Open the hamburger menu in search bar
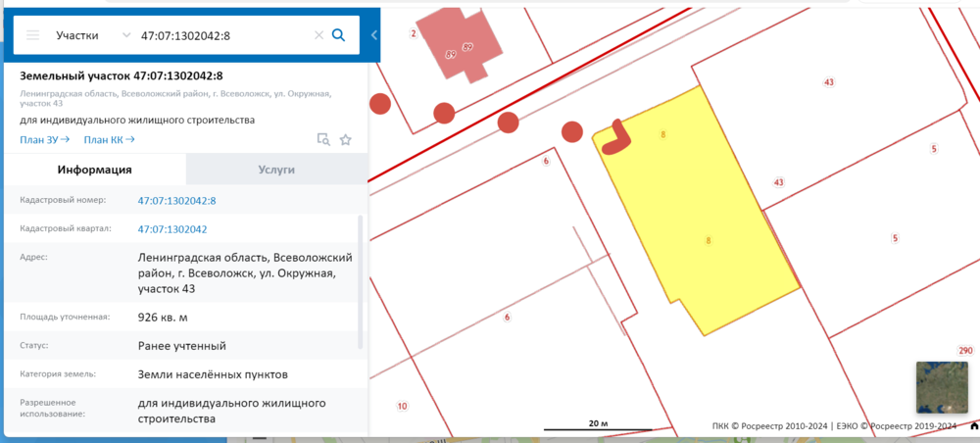 [x=32, y=35]
